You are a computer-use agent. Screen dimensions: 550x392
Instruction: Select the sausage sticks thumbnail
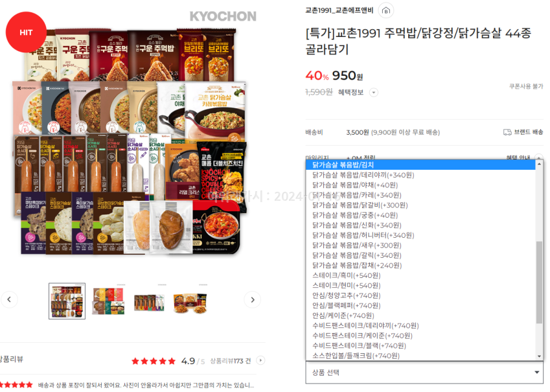[149, 302]
